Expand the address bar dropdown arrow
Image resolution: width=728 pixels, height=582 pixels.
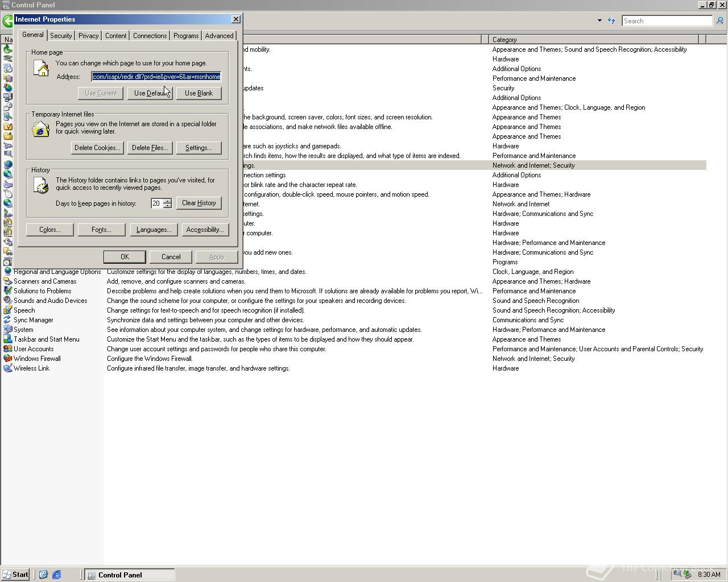click(599, 20)
